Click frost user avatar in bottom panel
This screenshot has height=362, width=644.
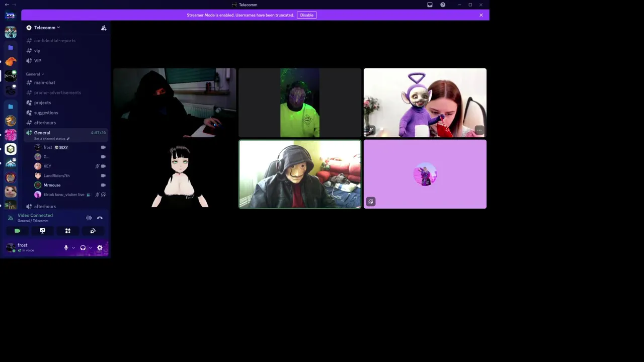[11, 247]
